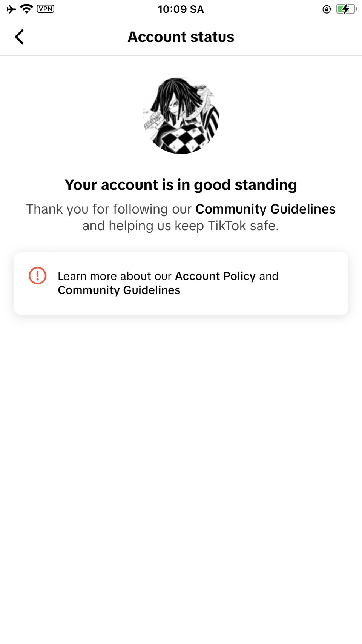This screenshot has height=644, width=362.
Task: Tap "Thank you for following our" text
Action: tap(109, 209)
